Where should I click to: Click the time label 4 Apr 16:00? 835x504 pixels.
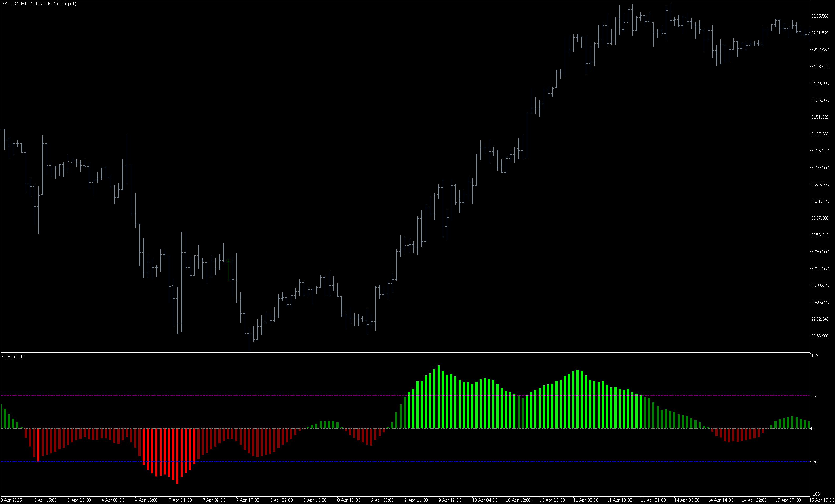[146, 500]
